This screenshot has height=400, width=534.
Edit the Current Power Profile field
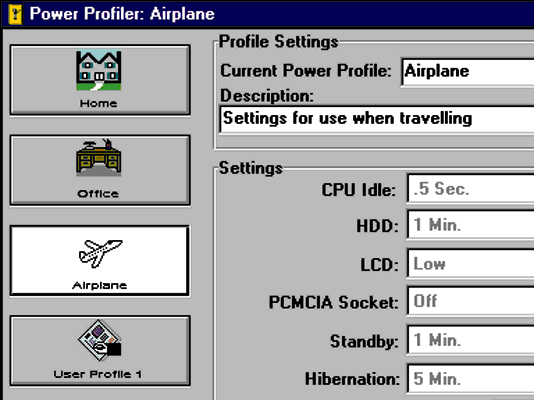click(468, 72)
